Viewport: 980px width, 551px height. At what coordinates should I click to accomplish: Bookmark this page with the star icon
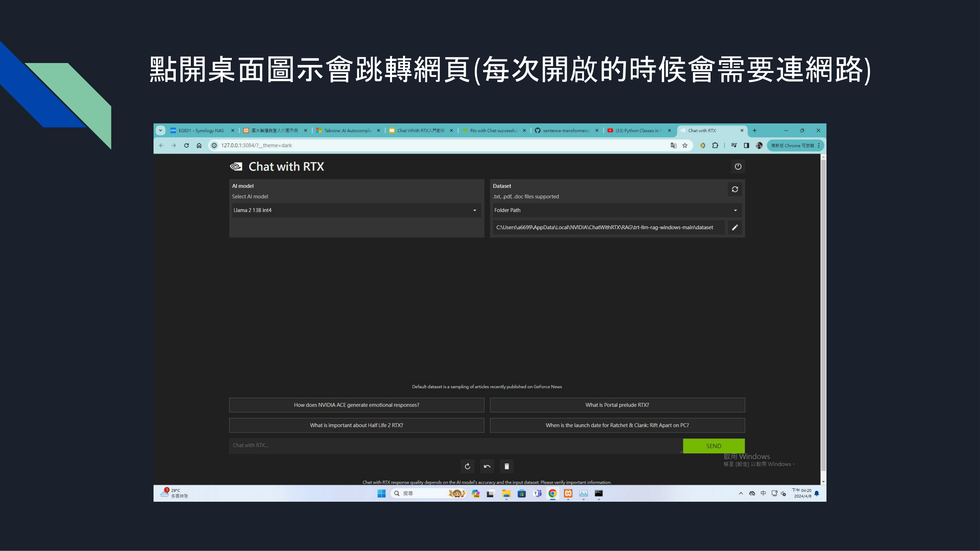(685, 145)
